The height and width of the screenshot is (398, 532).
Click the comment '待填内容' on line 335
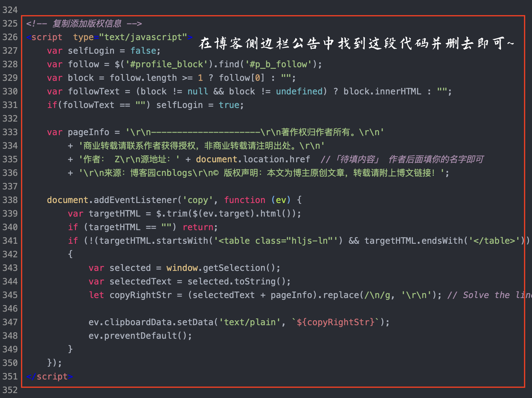point(357,159)
